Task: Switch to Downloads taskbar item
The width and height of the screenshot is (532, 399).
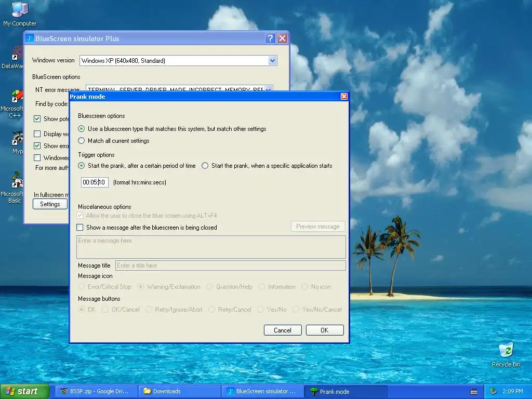Action: pyautogui.click(x=179, y=391)
